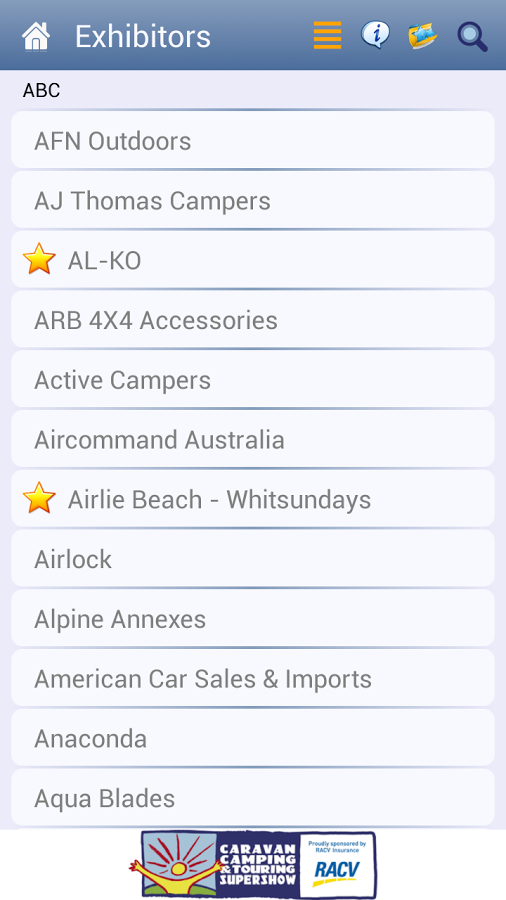Viewport: 506px width, 900px height.
Task: Toggle the favorite star on AL-KO
Action: pyautogui.click(x=39, y=259)
